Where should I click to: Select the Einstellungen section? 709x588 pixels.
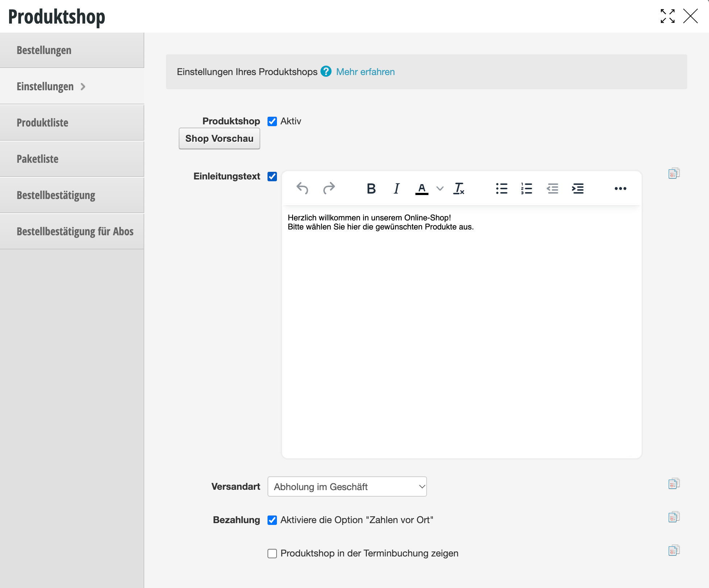pos(72,86)
